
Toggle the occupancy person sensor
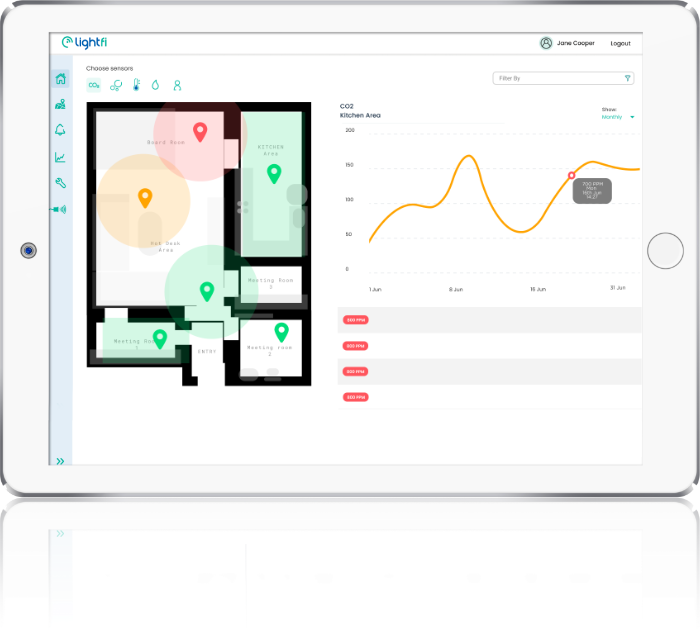(177, 86)
